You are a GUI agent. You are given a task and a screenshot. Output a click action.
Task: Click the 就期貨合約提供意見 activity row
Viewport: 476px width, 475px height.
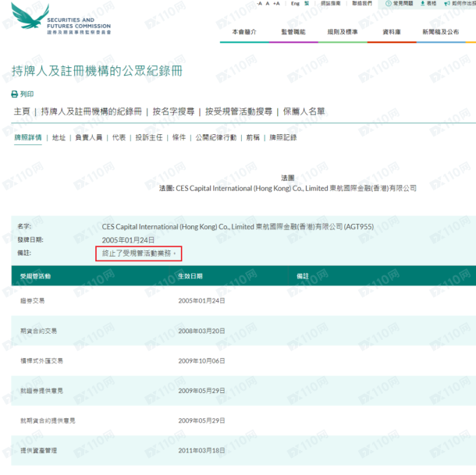243,420
